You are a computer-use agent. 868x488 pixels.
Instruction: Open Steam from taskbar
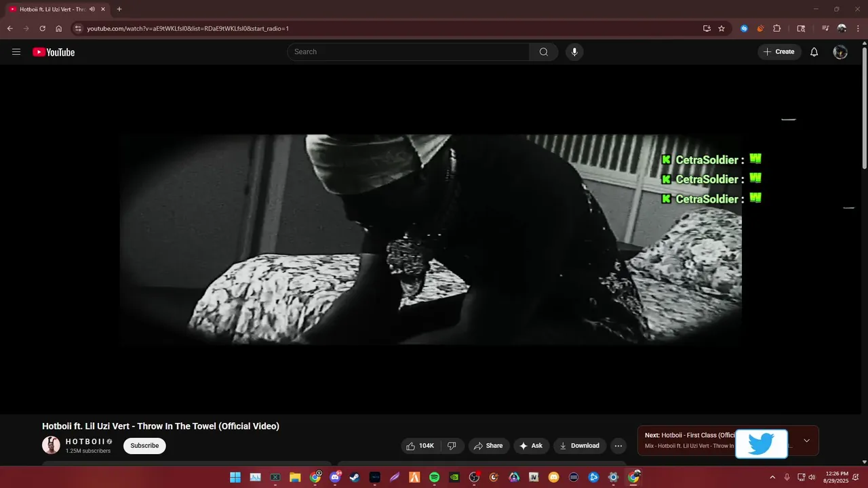355,477
